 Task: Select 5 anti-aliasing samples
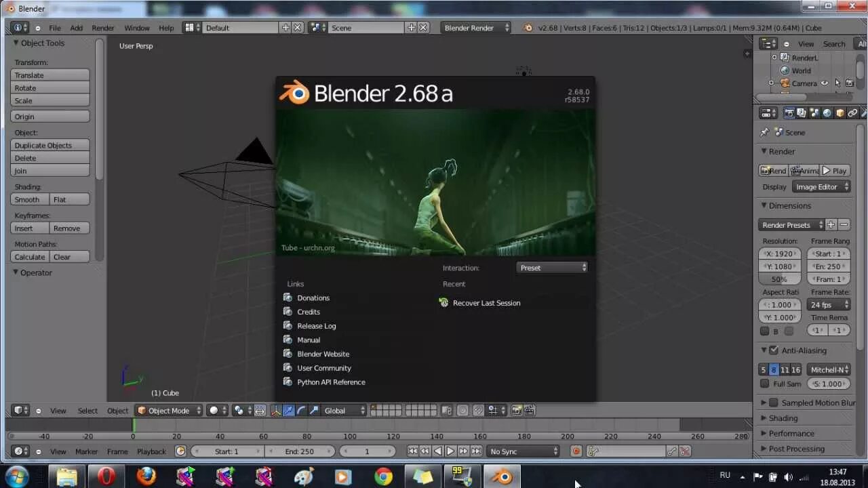pyautogui.click(x=763, y=369)
